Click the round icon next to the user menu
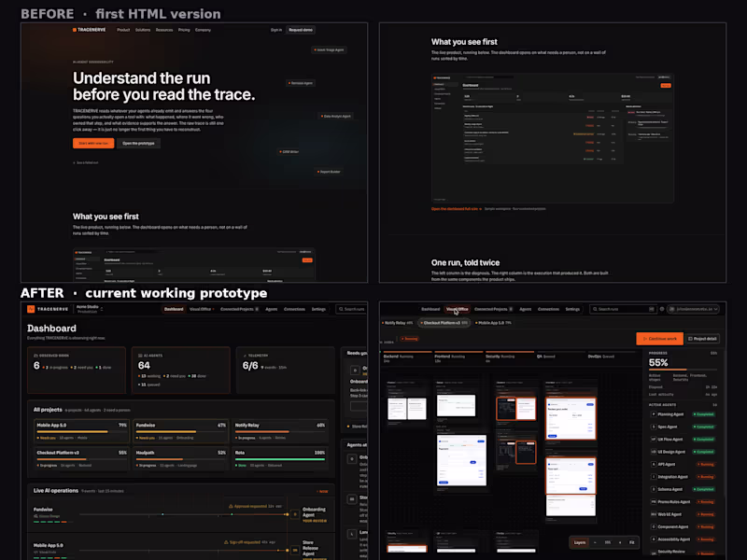Screen dimensions: 747x560 tap(662, 309)
